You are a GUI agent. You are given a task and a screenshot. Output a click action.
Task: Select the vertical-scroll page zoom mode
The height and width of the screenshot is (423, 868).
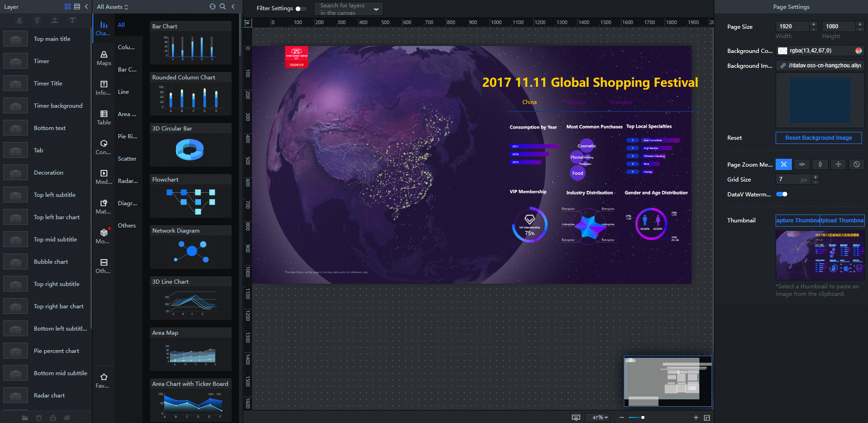click(x=820, y=164)
